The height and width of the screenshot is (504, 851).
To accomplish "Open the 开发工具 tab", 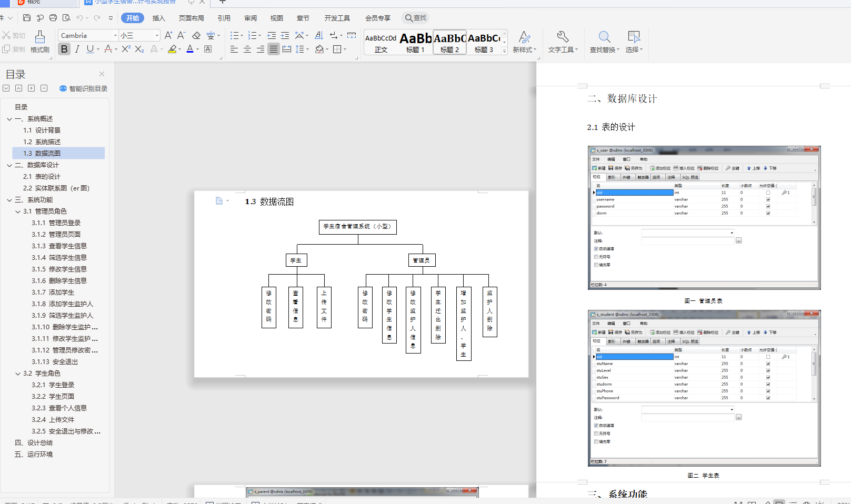I will point(337,18).
